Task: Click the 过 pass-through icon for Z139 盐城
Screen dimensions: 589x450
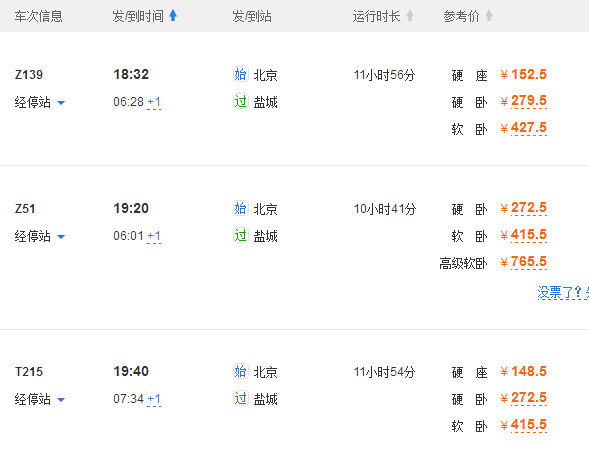Action: click(x=240, y=101)
